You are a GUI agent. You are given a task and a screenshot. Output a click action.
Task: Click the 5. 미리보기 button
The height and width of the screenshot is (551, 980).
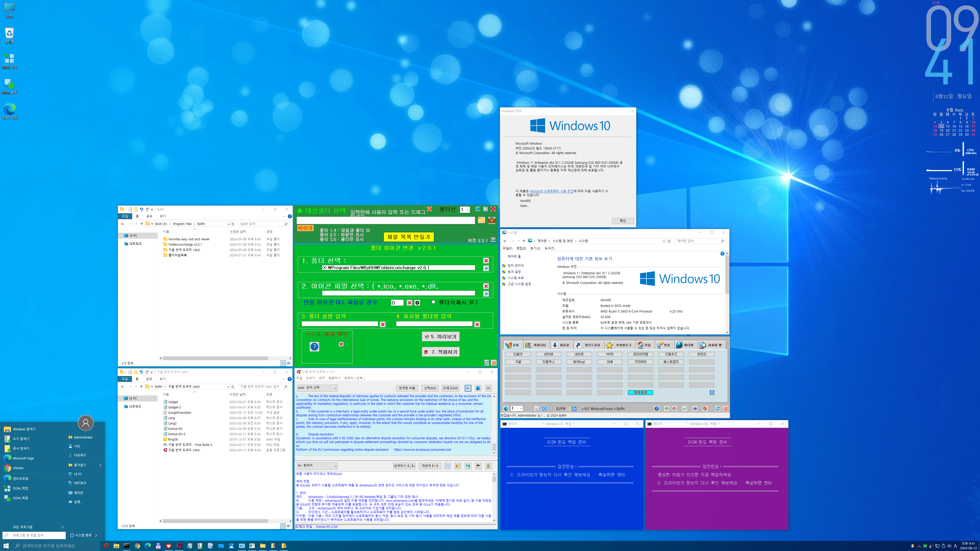(x=440, y=336)
